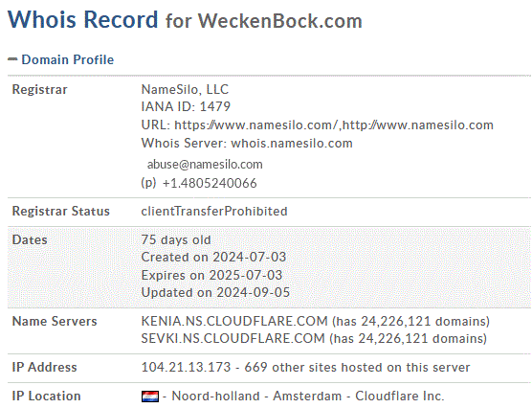Click the IANA ID: 1479 line
Viewport: 532px width, 408px height.
186,106
